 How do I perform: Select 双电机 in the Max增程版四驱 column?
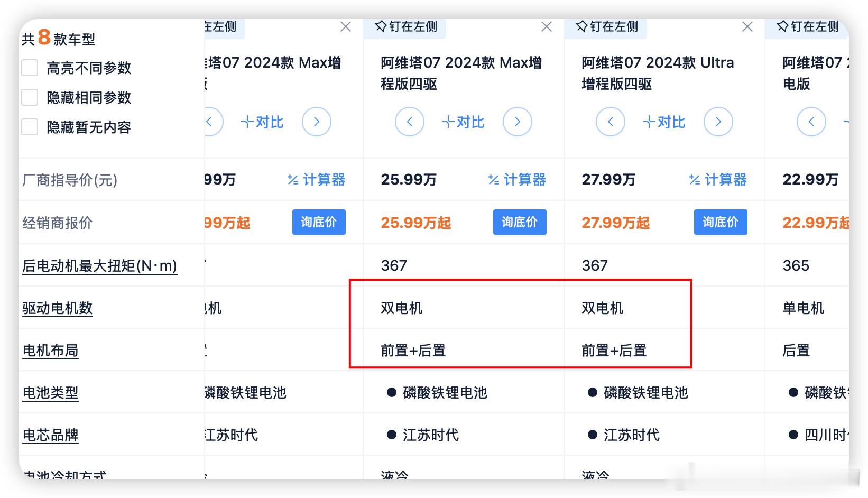pyautogui.click(x=402, y=308)
